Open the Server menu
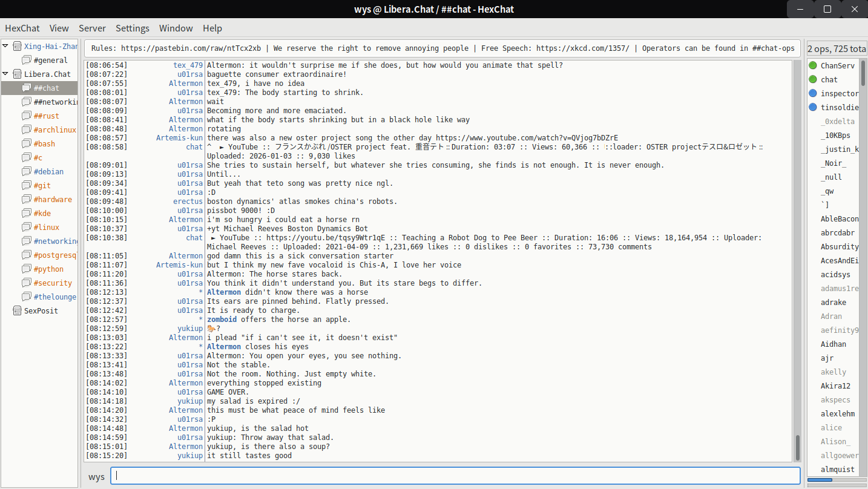This screenshot has width=868, height=489. [92, 28]
